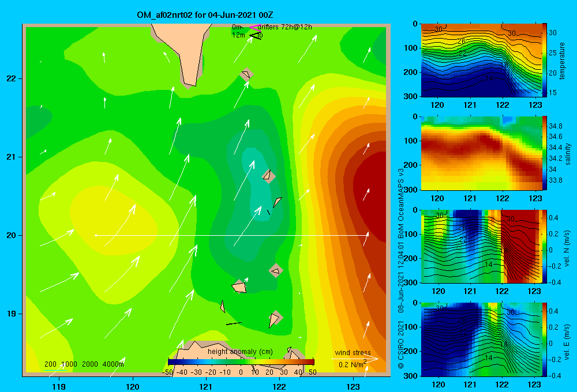This screenshot has width=577, height=392.
Task: Click the teal low anomaly center near 121.7°E
Action: point(257,184)
